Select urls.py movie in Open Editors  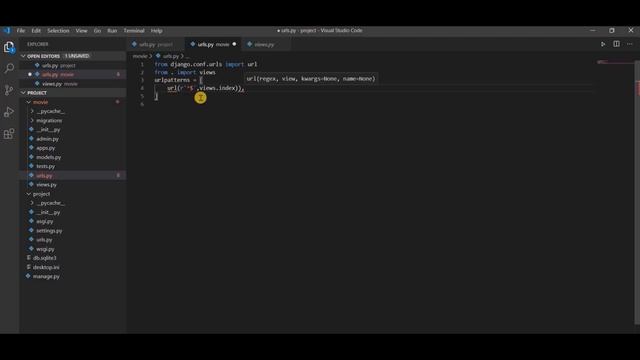[x=73, y=74]
